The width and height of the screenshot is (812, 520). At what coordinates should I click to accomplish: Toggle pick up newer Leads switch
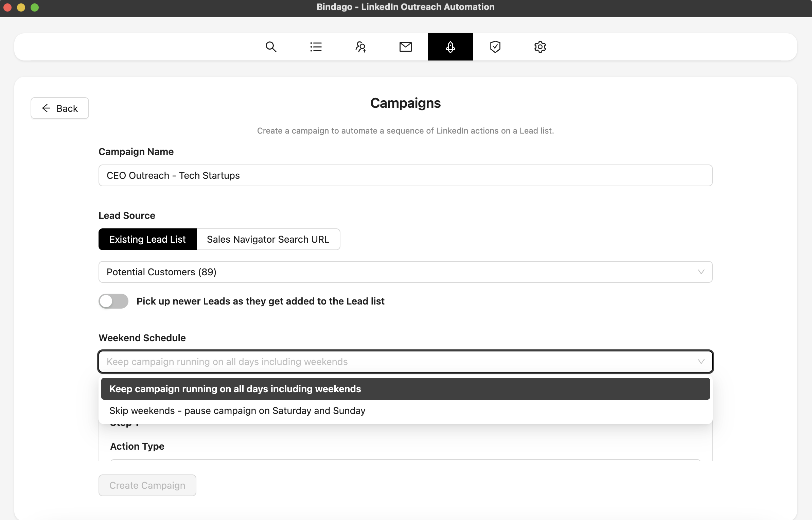(113, 301)
